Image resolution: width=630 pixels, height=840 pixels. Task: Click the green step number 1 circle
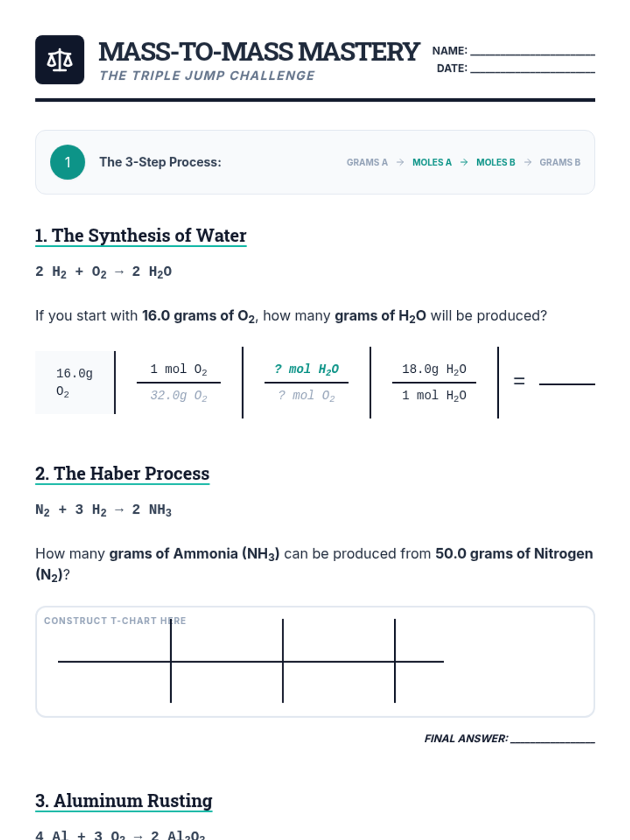coord(67,162)
